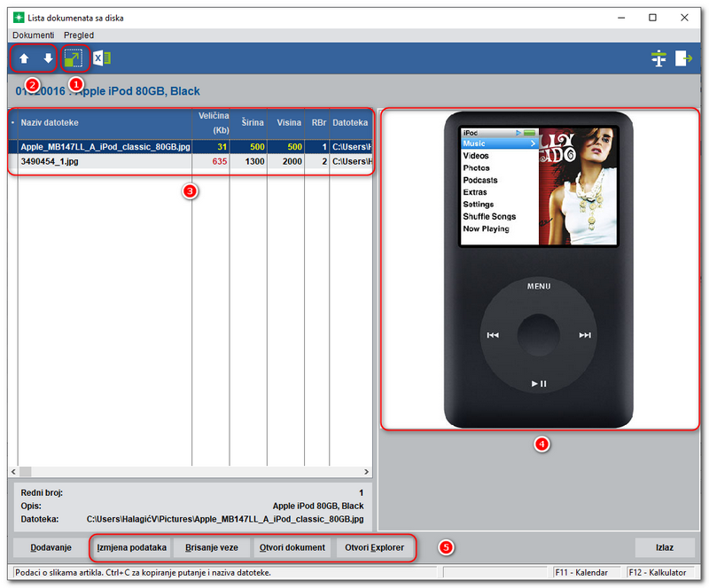Click the Opis value Apple iPod 80GB, Black
Screen dimensions: 709x588
click(x=318, y=507)
